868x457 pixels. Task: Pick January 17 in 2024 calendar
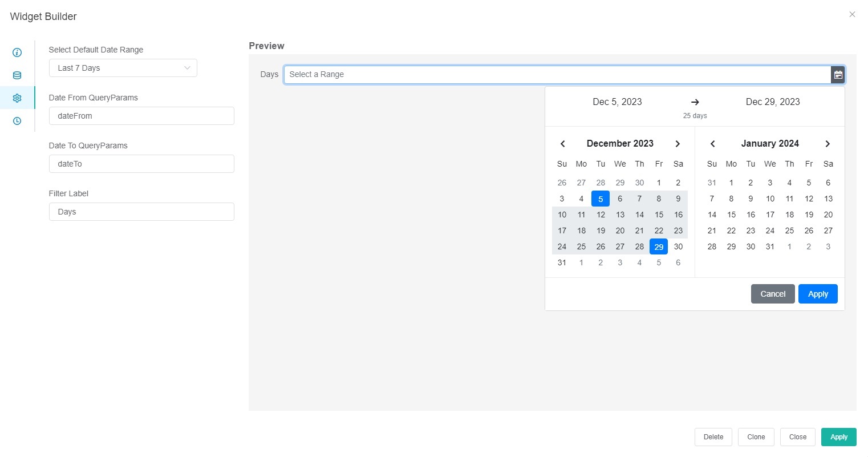[770, 215]
